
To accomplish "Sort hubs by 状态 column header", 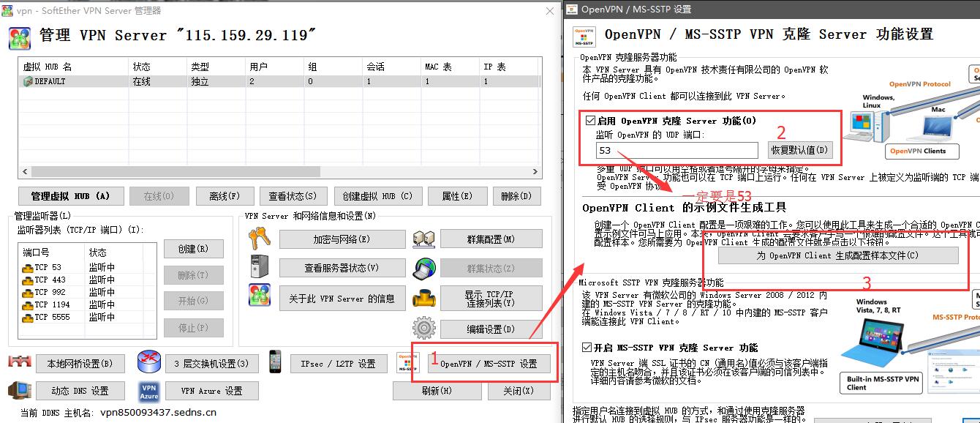I will pyautogui.click(x=156, y=67).
